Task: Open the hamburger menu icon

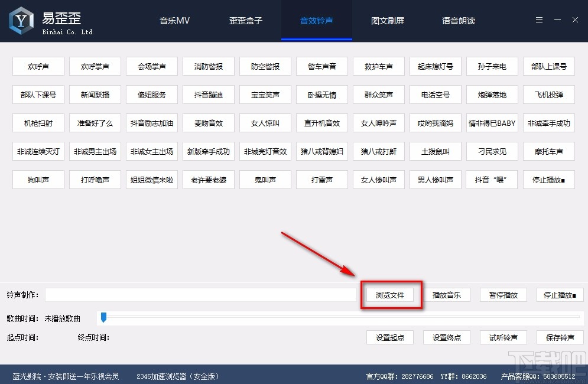Action: [x=538, y=19]
